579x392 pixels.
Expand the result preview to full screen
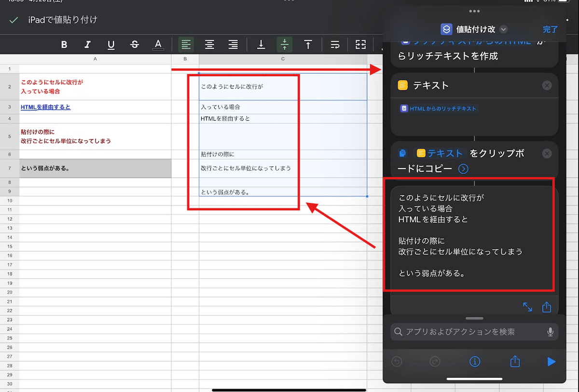point(527,307)
